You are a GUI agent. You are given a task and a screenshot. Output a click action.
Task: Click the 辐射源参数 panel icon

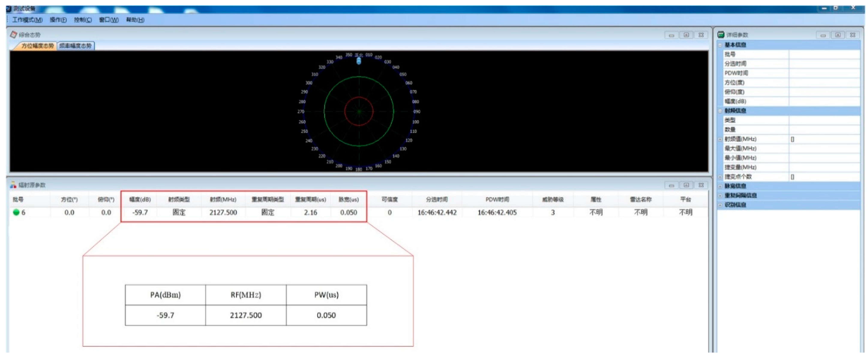pos(13,185)
